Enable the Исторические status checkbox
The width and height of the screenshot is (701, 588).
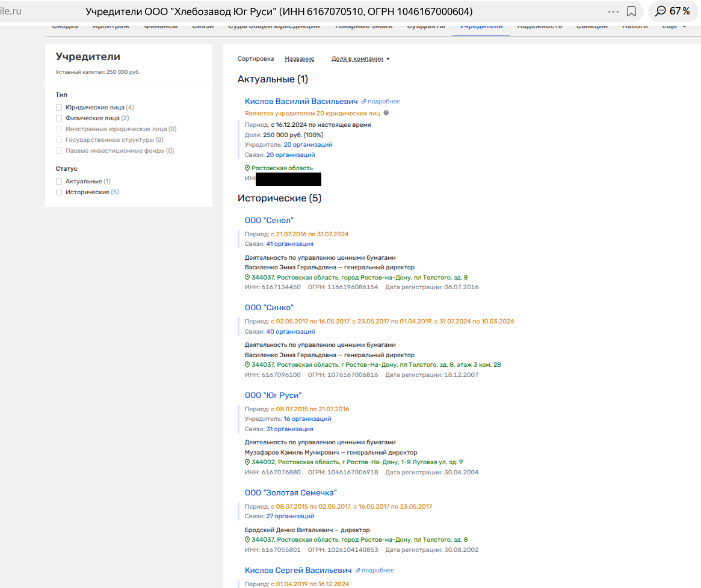[59, 192]
